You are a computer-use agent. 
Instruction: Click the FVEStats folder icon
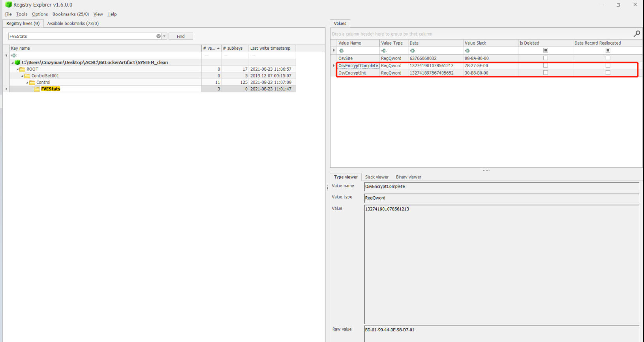click(x=37, y=89)
